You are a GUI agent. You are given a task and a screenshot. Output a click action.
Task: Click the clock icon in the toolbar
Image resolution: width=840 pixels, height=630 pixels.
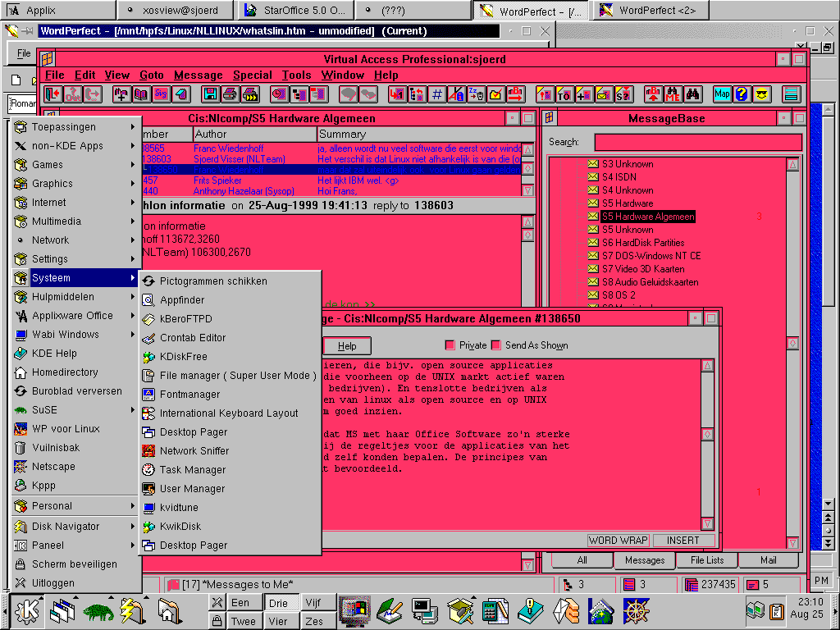[x=279, y=94]
